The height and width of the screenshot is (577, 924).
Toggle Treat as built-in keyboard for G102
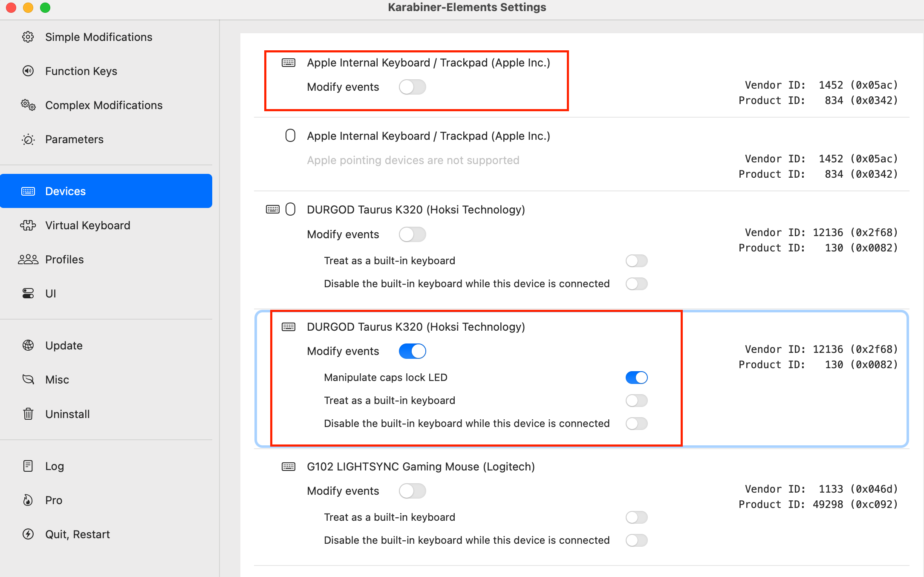pos(637,517)
